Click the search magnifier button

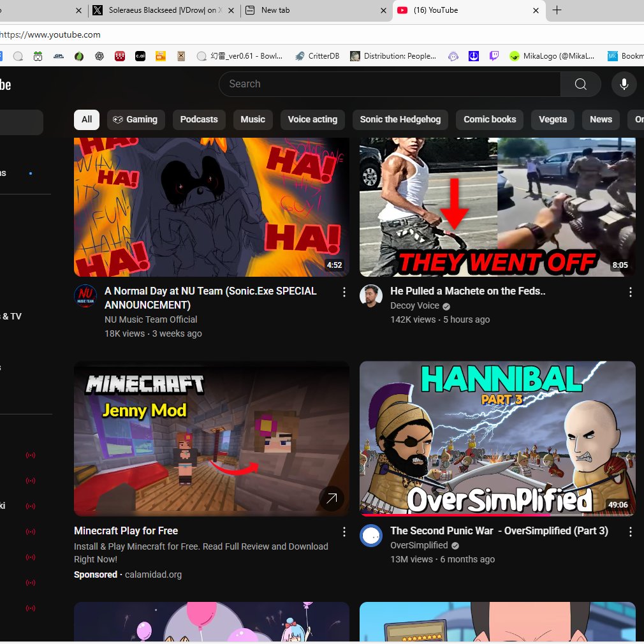580,84
